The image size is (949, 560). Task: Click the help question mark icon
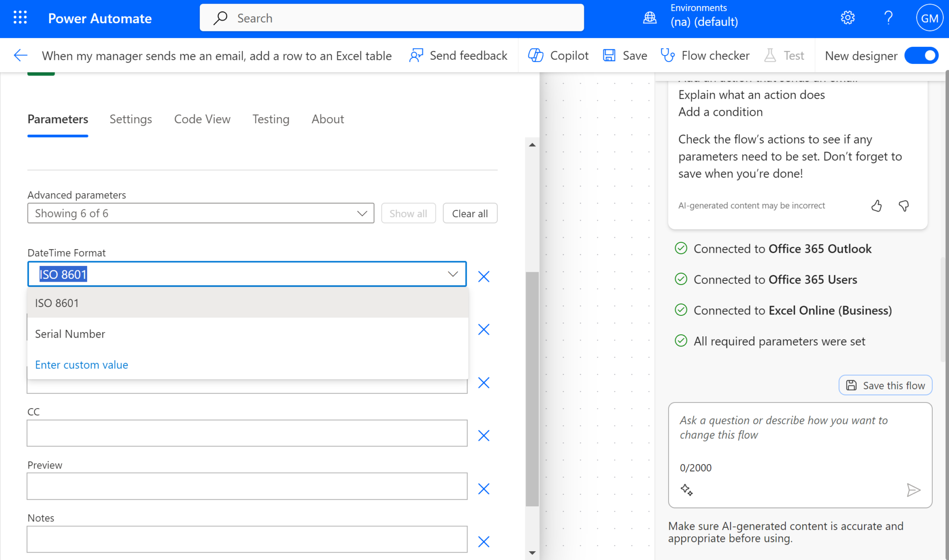click(888, 18)
